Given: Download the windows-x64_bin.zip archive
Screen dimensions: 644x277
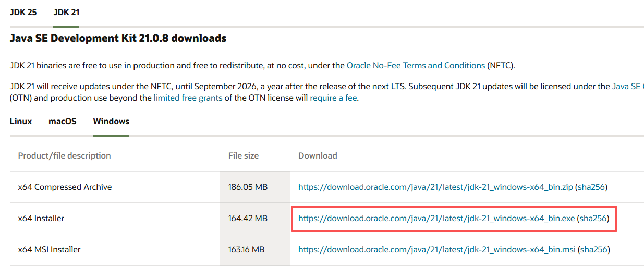Looking at the screenshot, I should [435, 187].
